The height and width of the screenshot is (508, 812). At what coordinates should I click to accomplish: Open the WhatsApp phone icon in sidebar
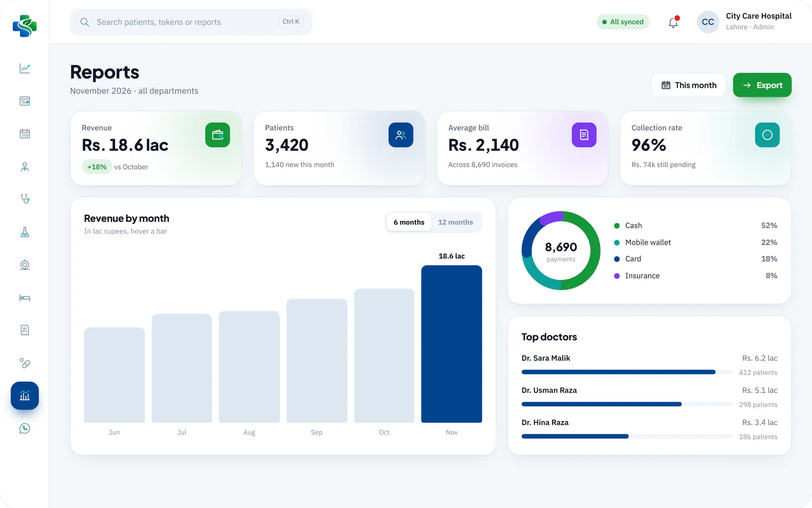[25, 429]
